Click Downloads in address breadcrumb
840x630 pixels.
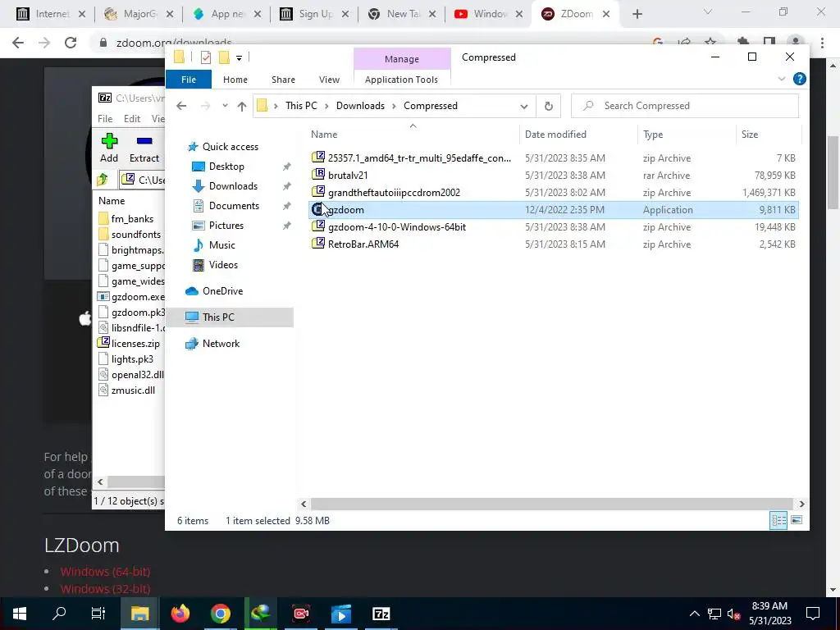pos(360,106)
